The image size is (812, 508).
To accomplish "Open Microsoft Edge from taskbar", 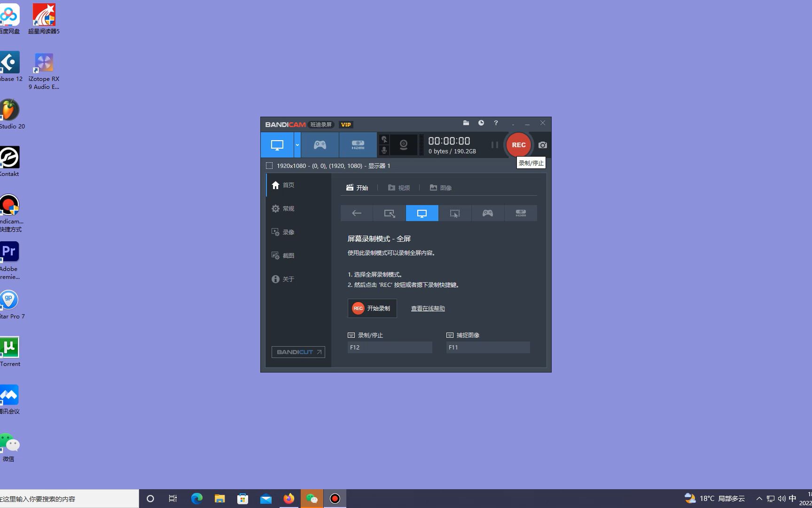I will pos(196,499).
